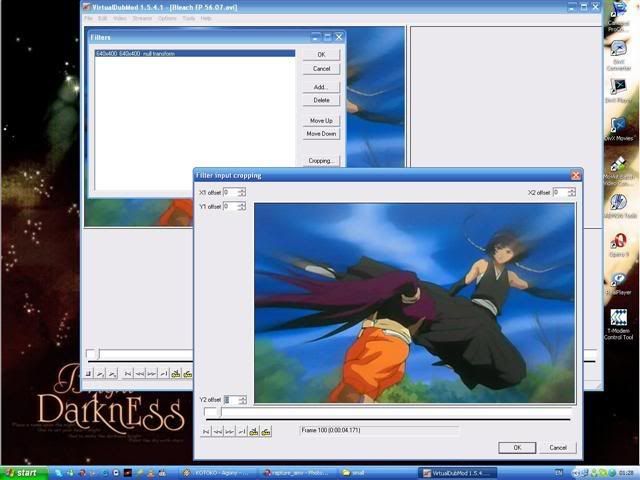Viewport: 640px width, 480px height.
Task: Click the cropping preview video image
Action: point(415,303)
